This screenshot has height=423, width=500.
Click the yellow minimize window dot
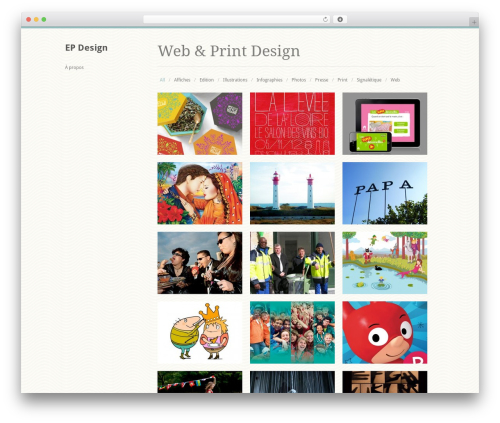click(36, 19)
